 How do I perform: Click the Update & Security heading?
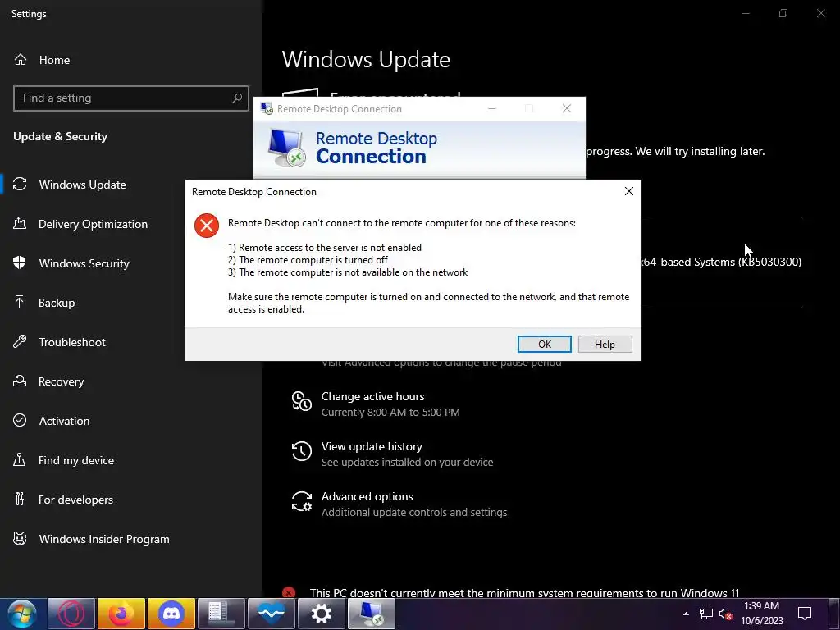61,137
